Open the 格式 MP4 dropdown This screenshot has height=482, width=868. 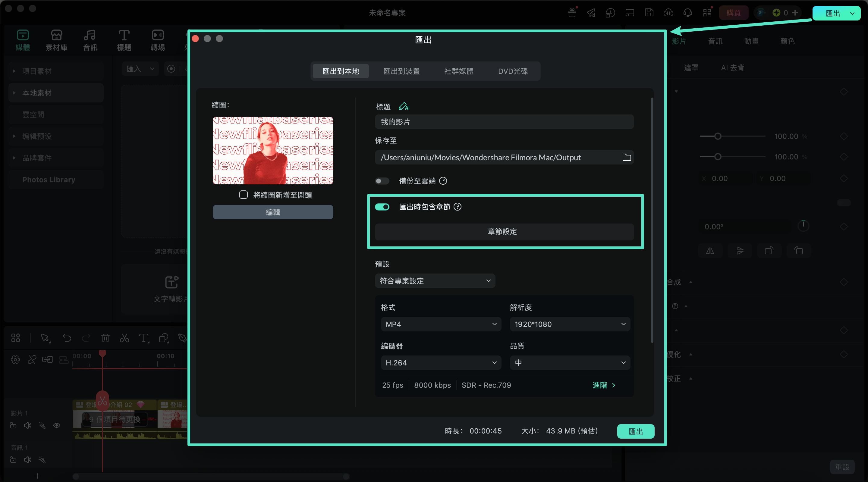click(x=441, y=324)
